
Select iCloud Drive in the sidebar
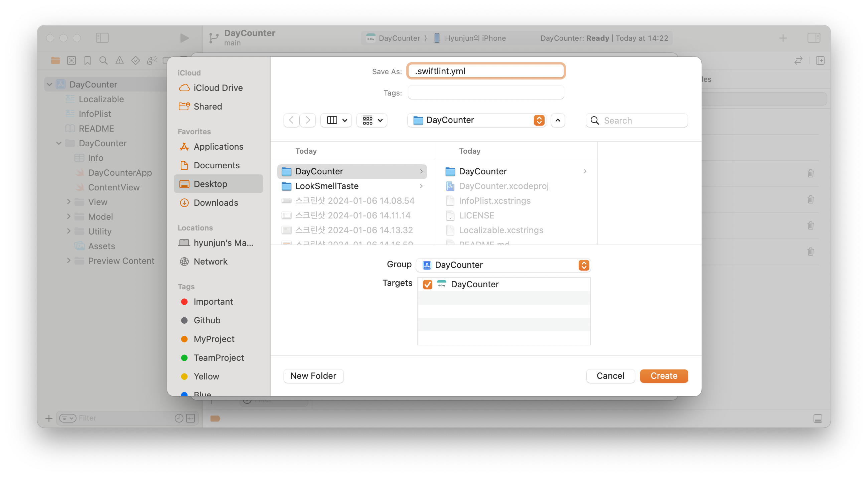pyautogui.click(x=218, y=88)
